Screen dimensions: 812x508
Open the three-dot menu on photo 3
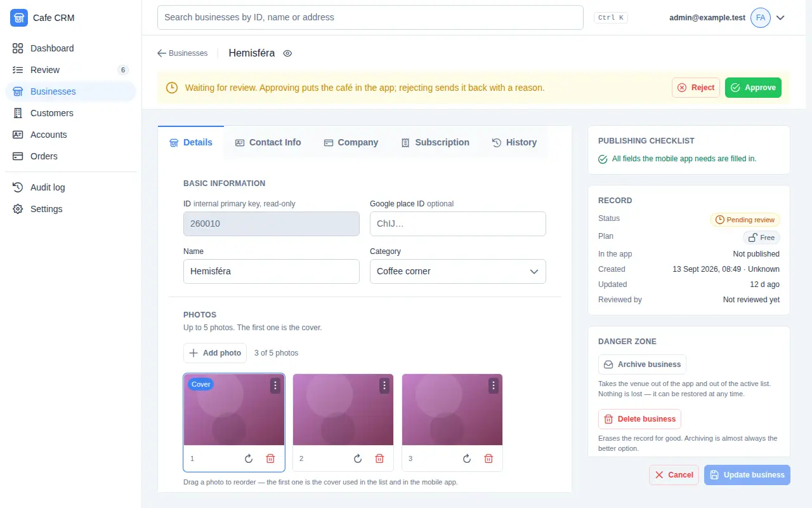(x=494, y=385)
